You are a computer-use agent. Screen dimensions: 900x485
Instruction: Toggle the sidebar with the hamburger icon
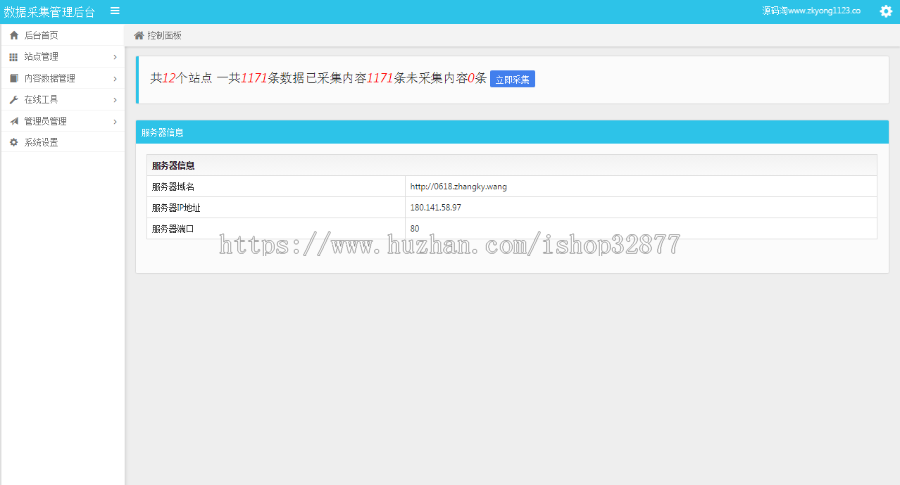click(x=115, y=10)
